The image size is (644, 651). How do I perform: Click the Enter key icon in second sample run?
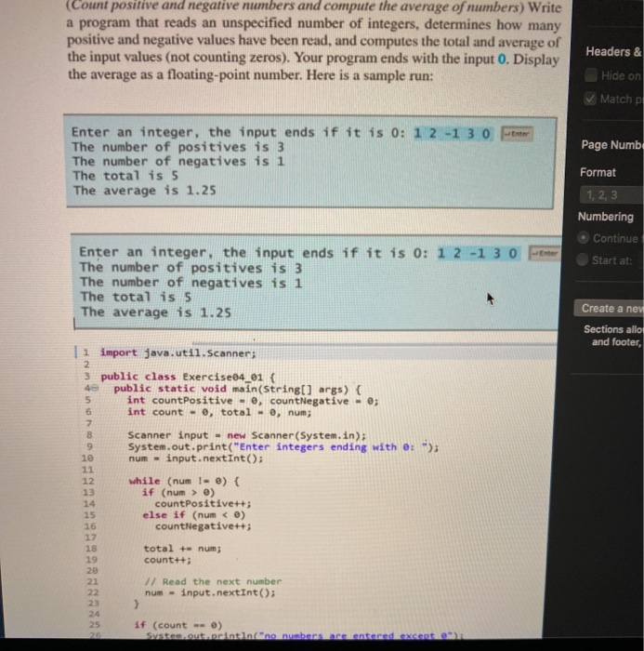point(545,253)
